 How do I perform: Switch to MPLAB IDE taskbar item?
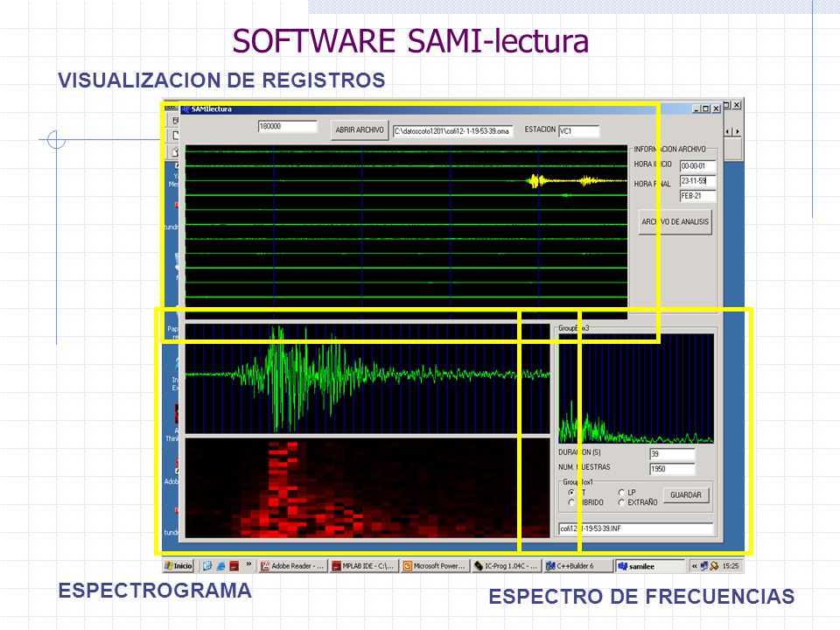[x=364, y=566]
